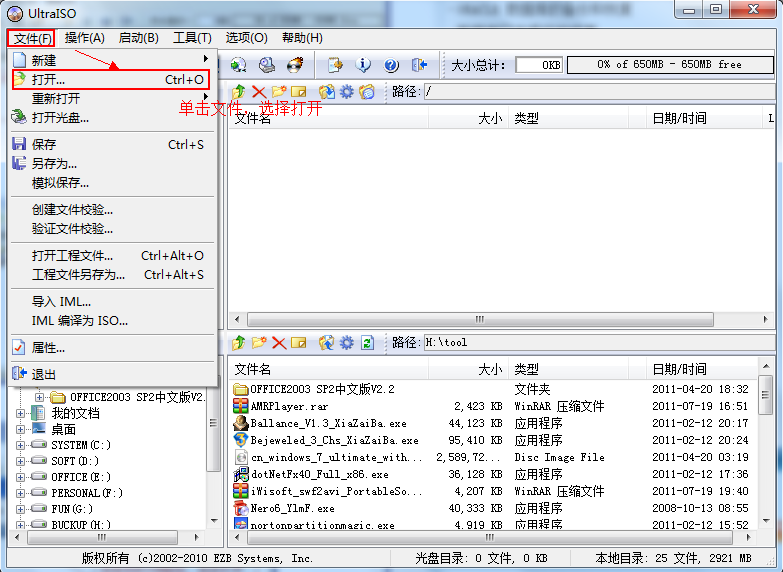Open the 工具(T) menu

[x=192, y=38]
